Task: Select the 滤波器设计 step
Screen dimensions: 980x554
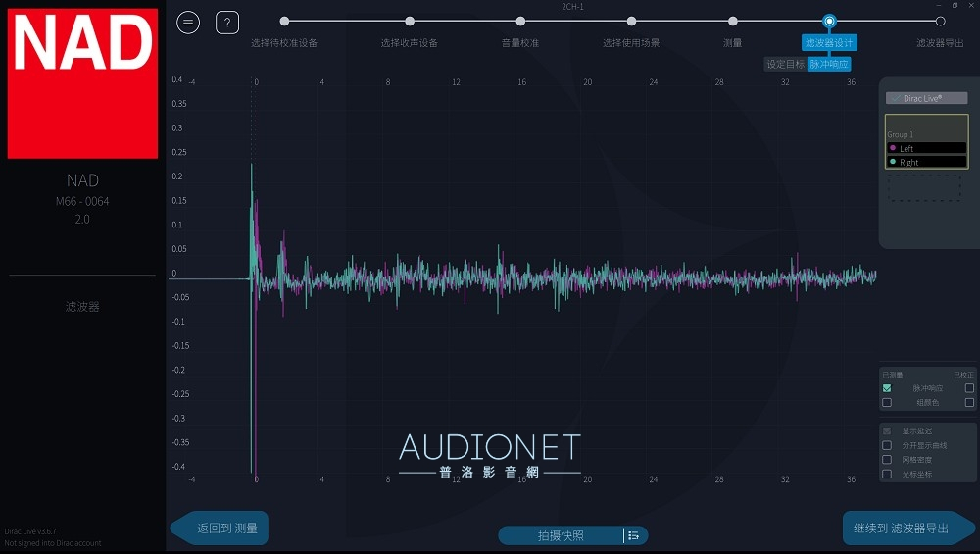Action: click(829, 42)
